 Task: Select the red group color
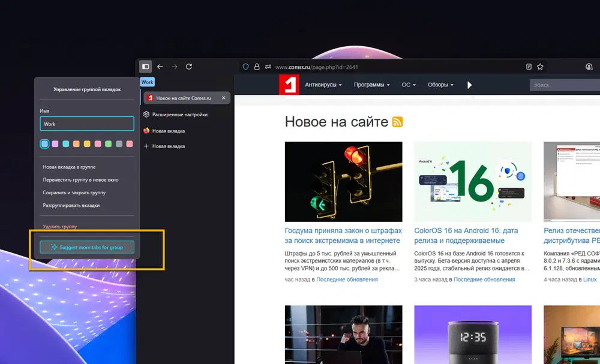130,144
